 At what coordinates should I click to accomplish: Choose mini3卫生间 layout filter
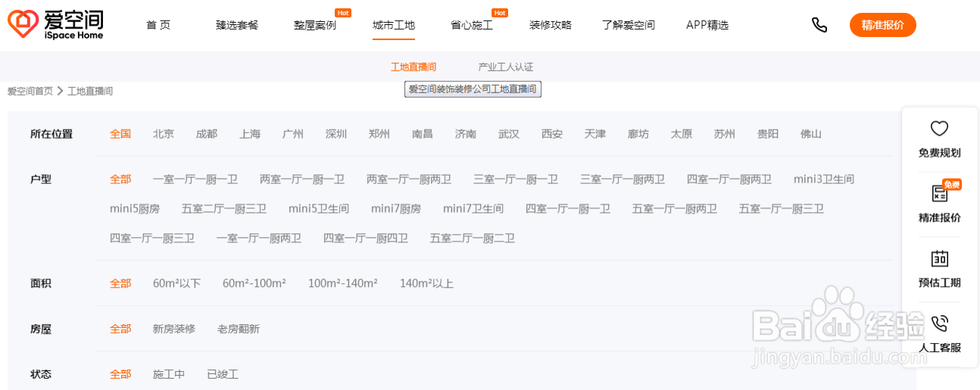coord(824,179)
